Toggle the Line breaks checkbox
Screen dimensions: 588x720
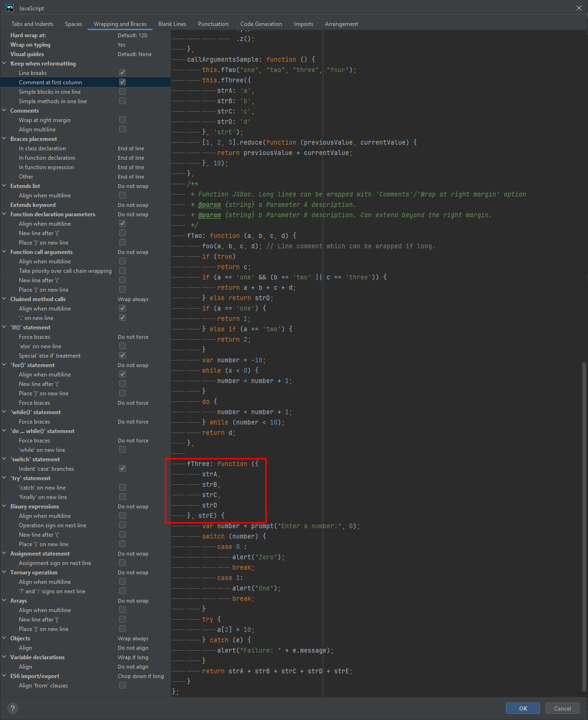click(122, 73)
